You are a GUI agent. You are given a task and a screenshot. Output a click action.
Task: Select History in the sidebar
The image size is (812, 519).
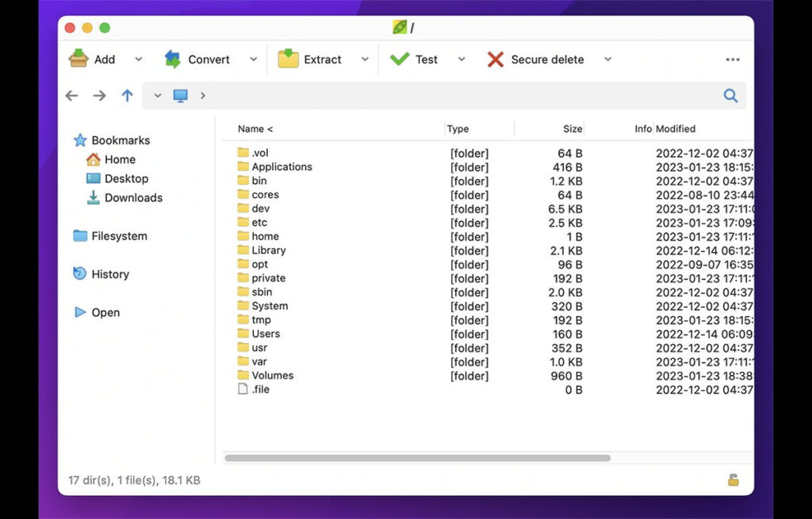pyautogui.click(x=109, y=274)
